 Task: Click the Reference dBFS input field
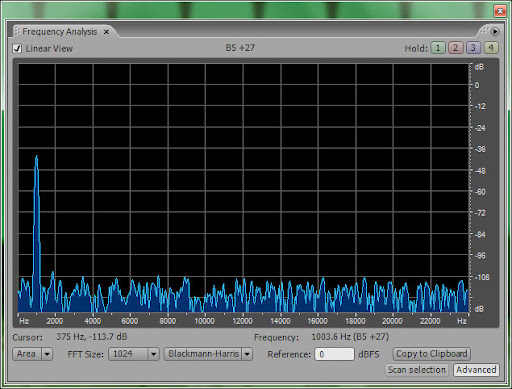point(334,354)
